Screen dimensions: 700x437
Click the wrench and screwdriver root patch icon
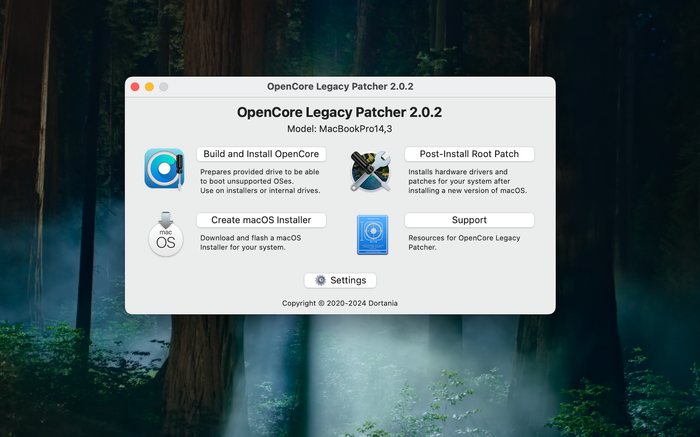click(x=371, y=171)
